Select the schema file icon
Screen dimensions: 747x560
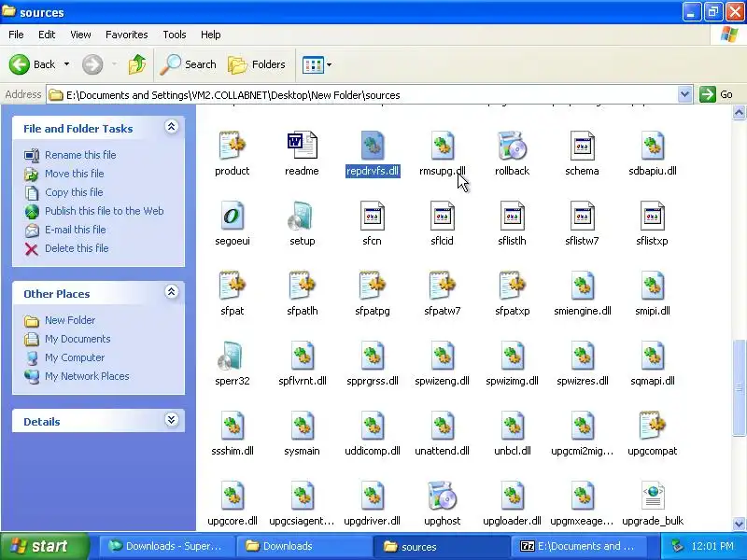point(582,146)
